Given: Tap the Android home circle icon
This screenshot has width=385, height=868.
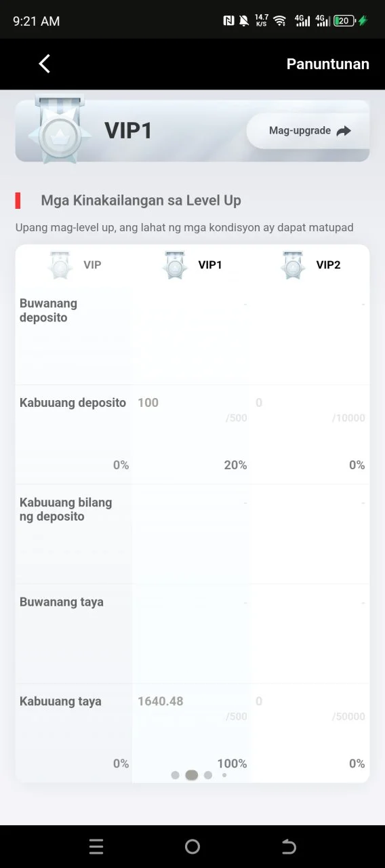Looking at the screenshot, I should [x=192, y=846].
